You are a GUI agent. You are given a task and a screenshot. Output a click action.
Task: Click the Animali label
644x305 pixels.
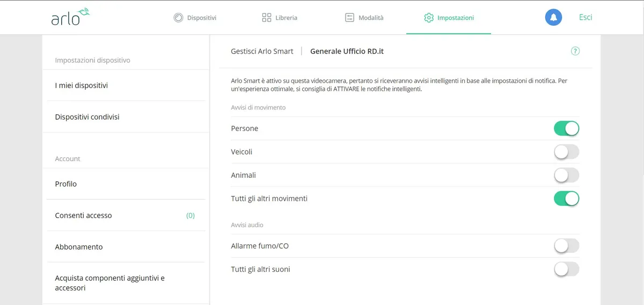click(x=243, y=175)
